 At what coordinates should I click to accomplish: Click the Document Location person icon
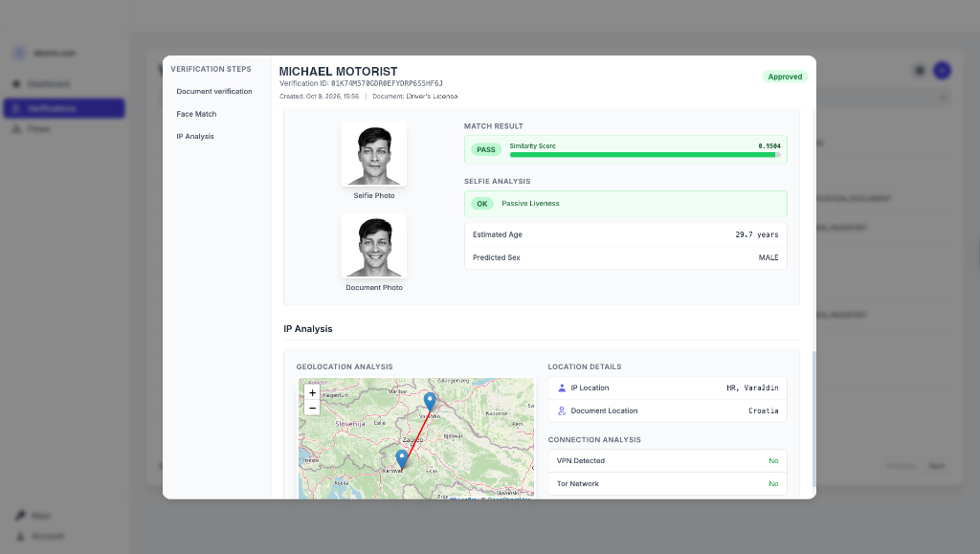tap(561, 411)
